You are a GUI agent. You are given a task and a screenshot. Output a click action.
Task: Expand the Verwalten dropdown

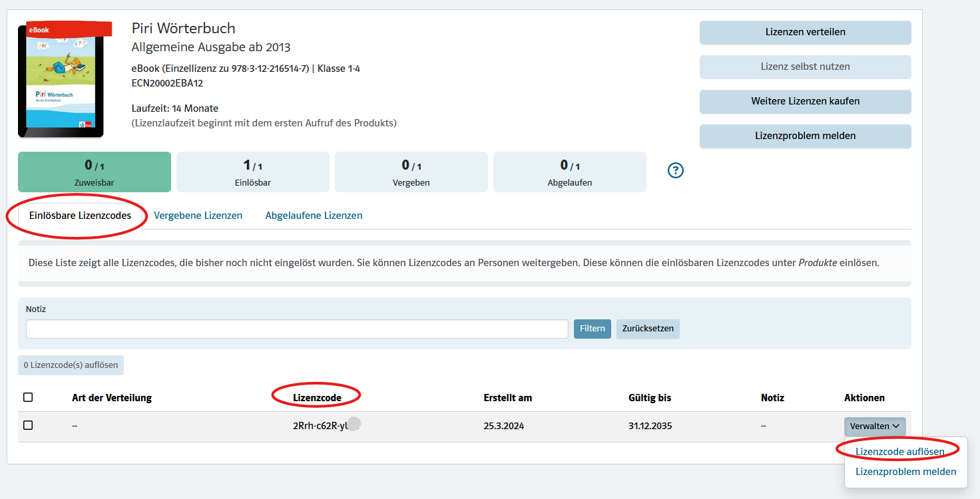[874, 426]
